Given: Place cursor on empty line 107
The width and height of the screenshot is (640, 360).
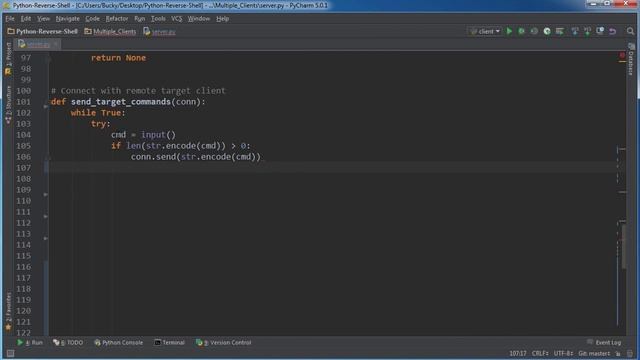Looking at the screenshot, I should (333, 168).
